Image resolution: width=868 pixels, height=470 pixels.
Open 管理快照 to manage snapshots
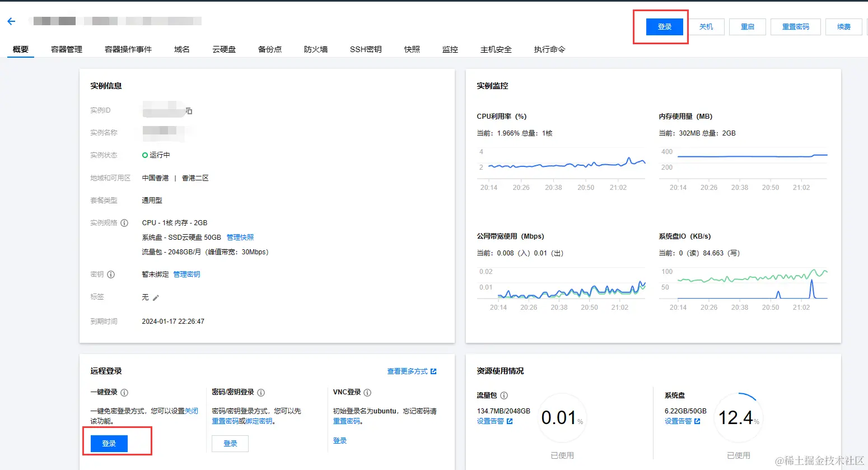coord(240,237)
